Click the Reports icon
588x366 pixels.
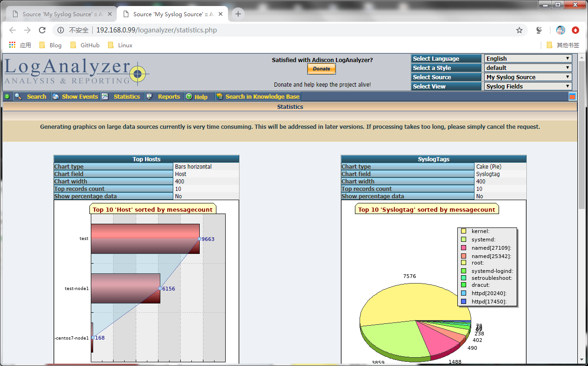149,96
